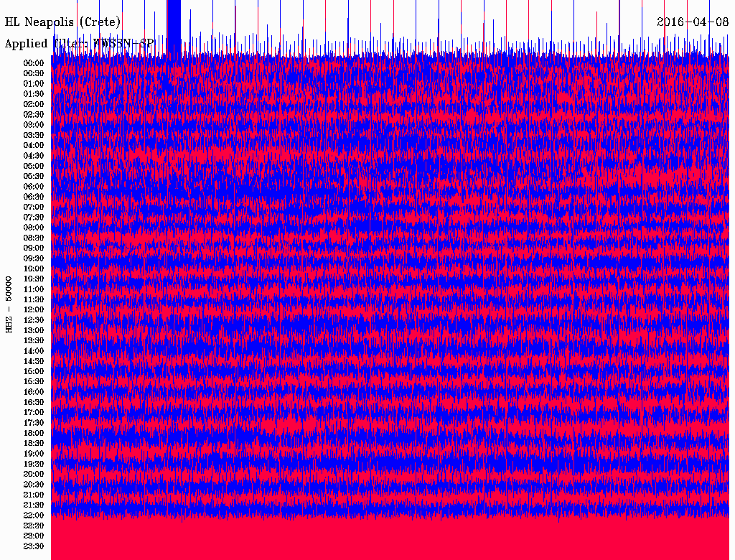
Task: Click the vertical HHZ - 50000 axis label
Action: 9,304
